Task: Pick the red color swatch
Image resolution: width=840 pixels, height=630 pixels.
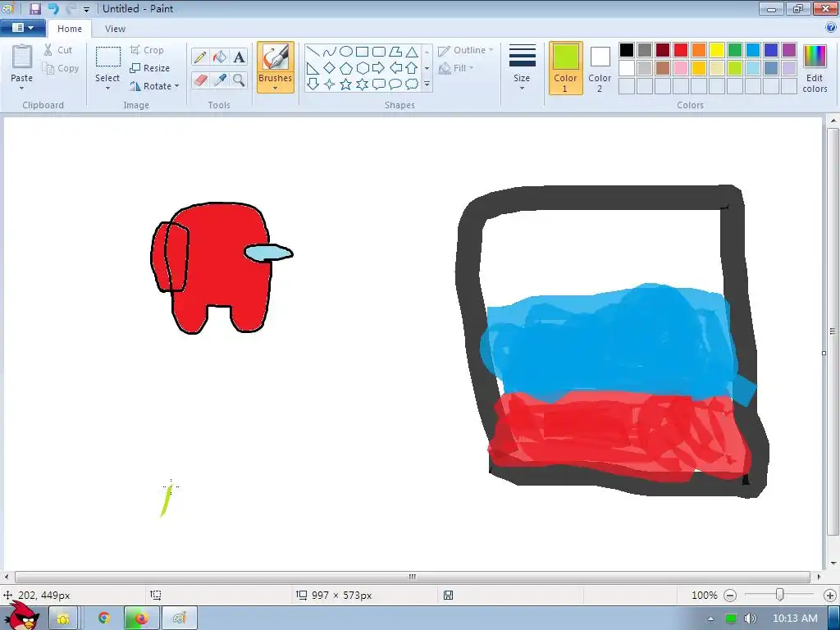Action: [681, 50]
